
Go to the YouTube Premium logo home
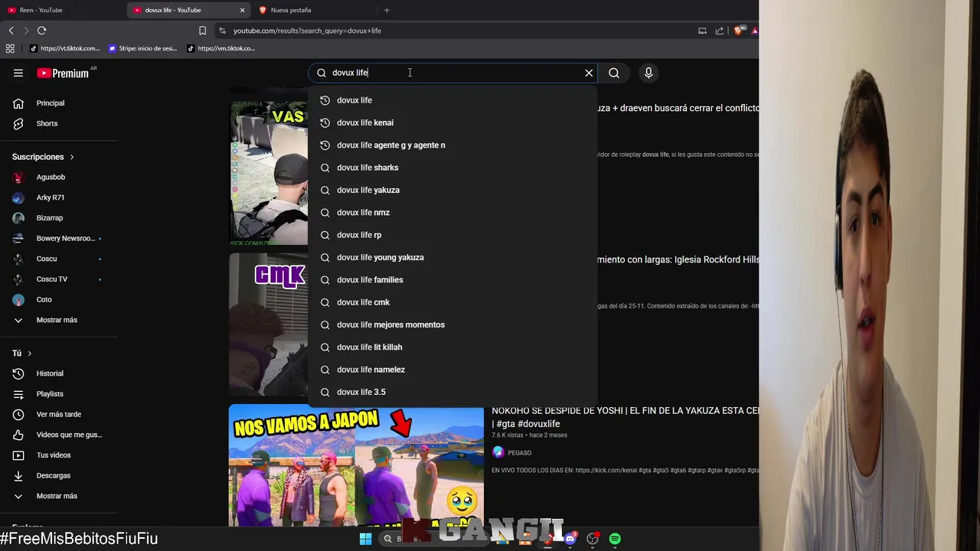[x=64, y=73]
